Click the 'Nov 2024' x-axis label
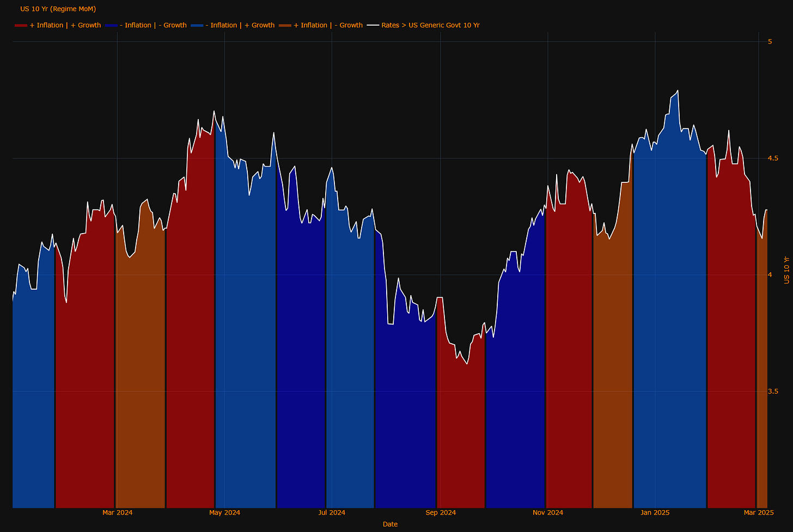 tap(548, 512)
